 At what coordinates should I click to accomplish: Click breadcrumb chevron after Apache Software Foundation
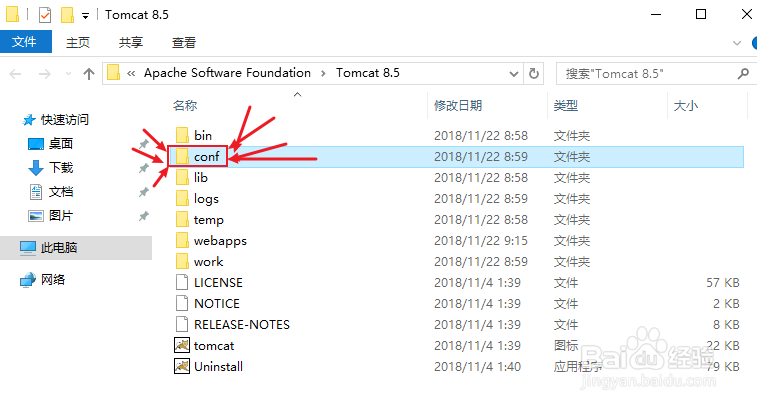(323, 73)
